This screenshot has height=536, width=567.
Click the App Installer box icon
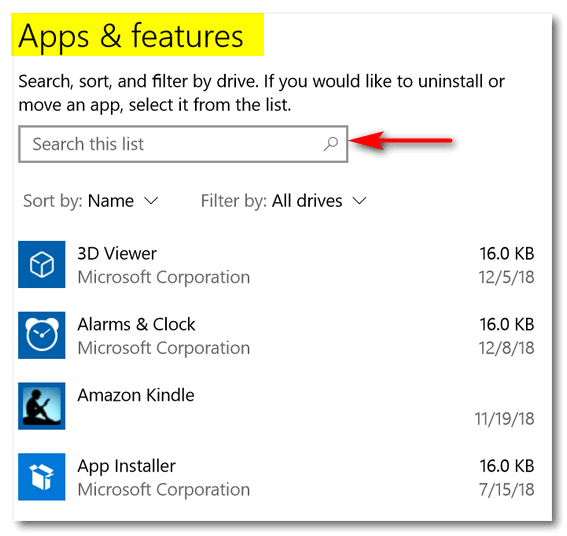pyautogui.click(x=42, y=477)
